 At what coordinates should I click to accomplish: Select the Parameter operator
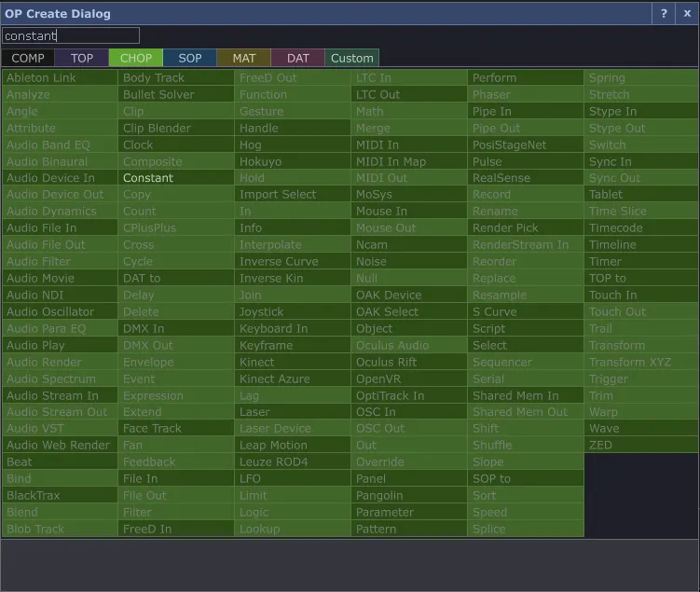pos(409,512)
